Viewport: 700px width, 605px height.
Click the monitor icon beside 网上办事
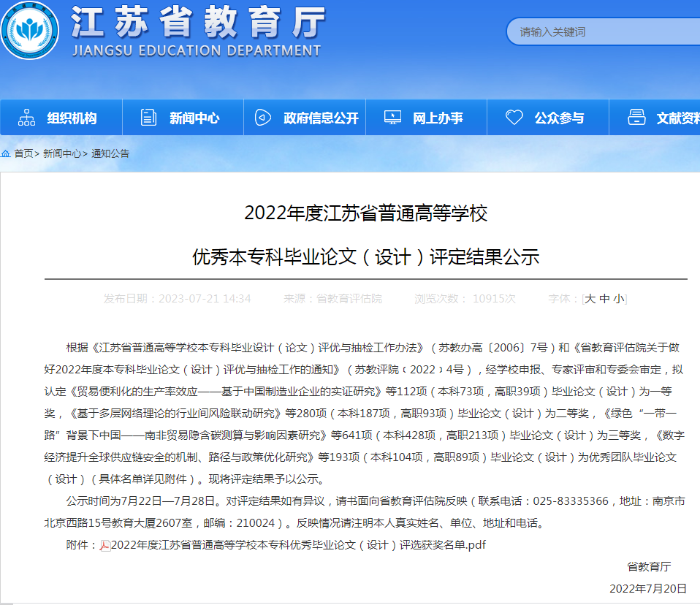(x=392, y=118)
